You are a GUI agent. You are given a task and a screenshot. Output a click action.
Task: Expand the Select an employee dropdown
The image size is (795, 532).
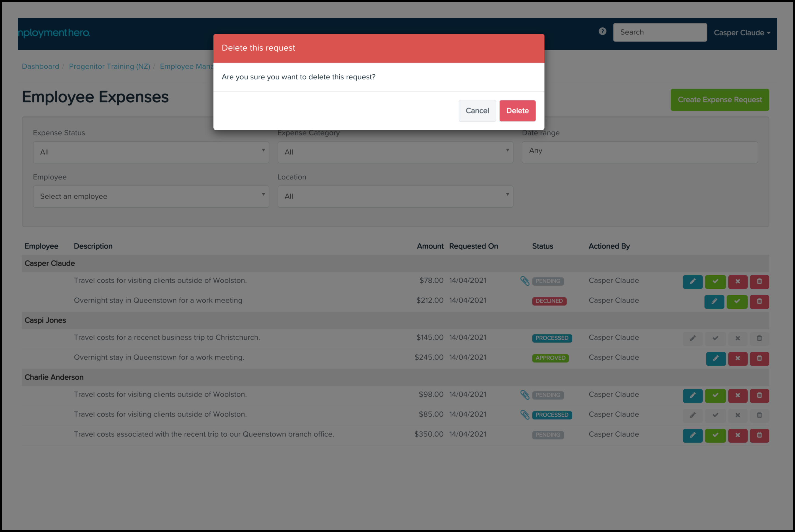click(151, 196)
